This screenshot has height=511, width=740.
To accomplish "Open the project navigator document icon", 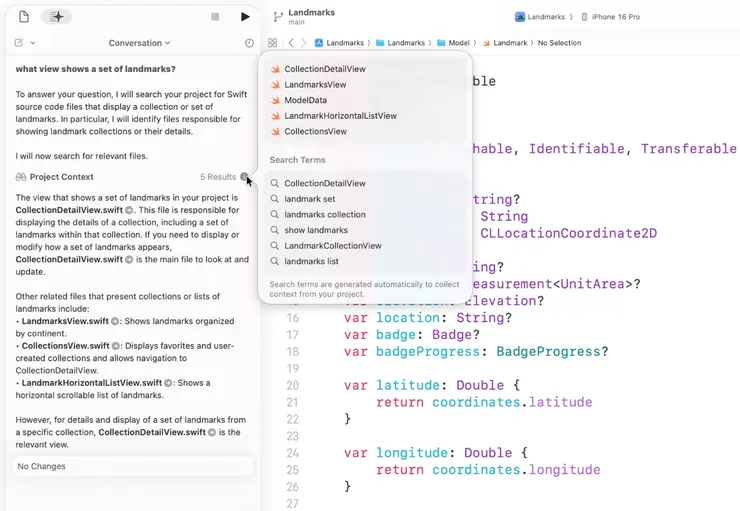I will point(24,17).
